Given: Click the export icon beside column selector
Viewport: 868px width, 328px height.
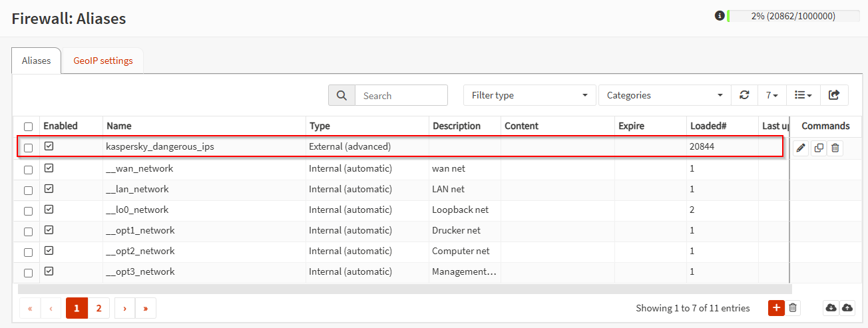Looking at the screenshot, I should [834, 95].
